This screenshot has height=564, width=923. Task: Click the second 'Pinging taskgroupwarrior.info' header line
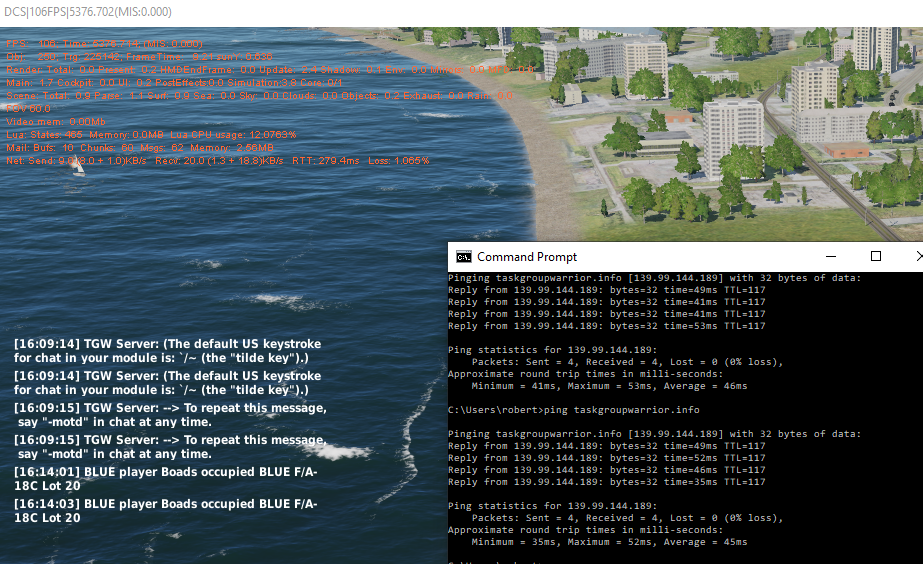(655, 434)
